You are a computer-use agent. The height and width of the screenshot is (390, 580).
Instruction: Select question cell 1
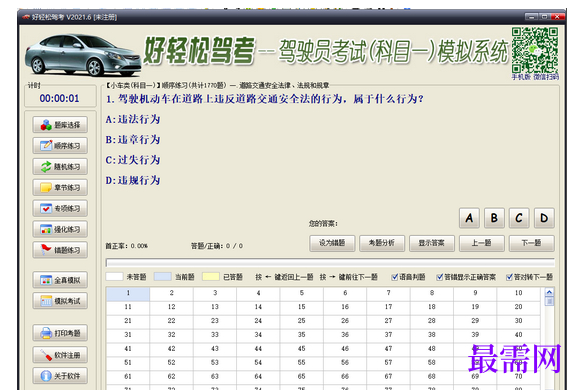(128, 293)
